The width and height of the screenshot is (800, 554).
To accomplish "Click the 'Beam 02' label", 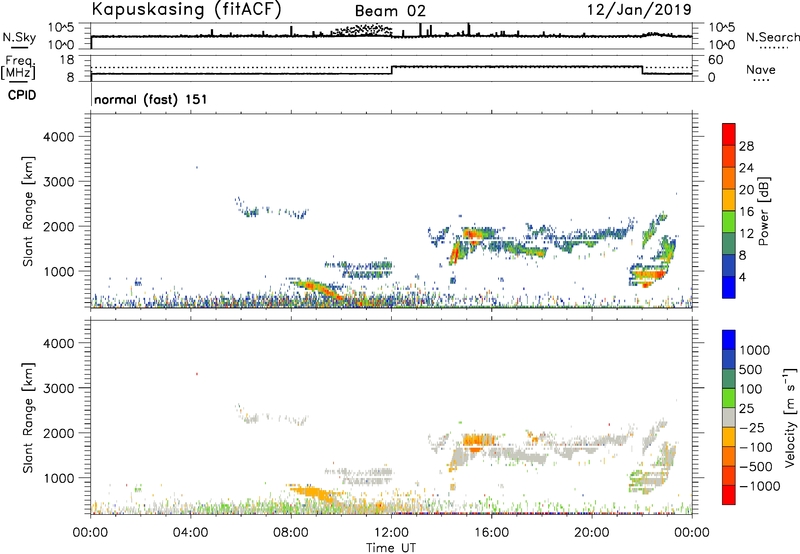I will (390, 11).
